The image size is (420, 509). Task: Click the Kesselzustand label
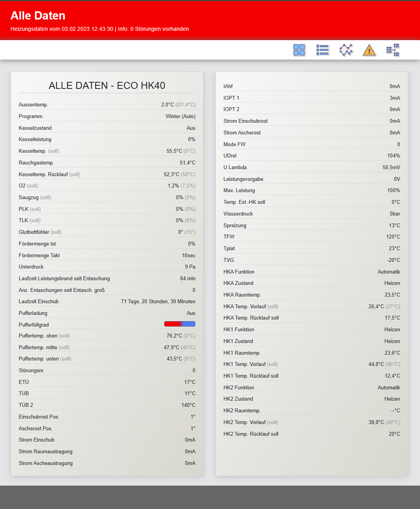coord(35,128)
